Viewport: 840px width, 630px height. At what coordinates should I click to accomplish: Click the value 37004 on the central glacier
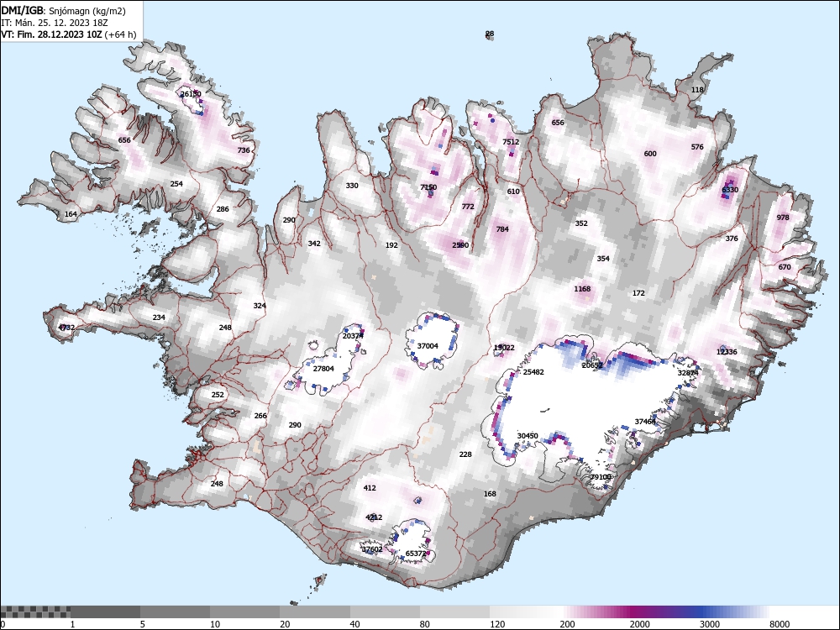428,346
